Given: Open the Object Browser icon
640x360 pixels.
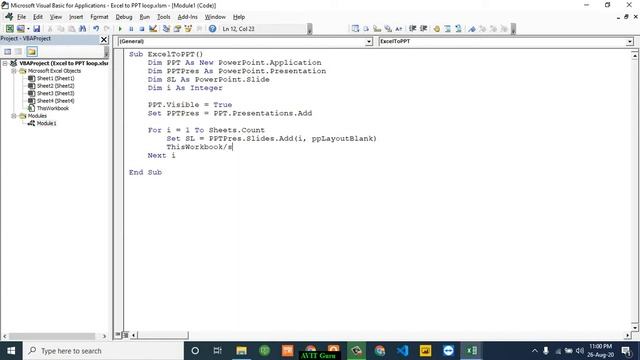Looking at the screenshot, I should 188,29.
